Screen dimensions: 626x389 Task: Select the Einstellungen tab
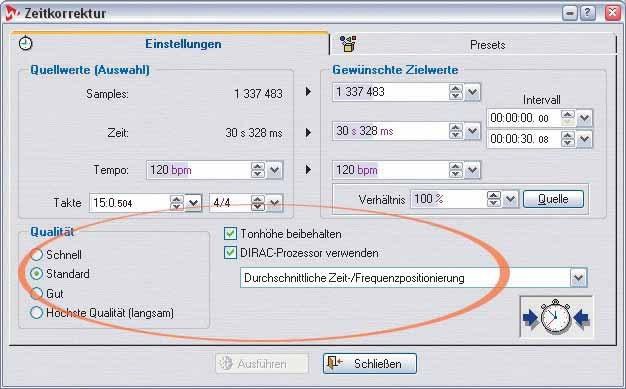pyautogui.click(x=170, y=43)
